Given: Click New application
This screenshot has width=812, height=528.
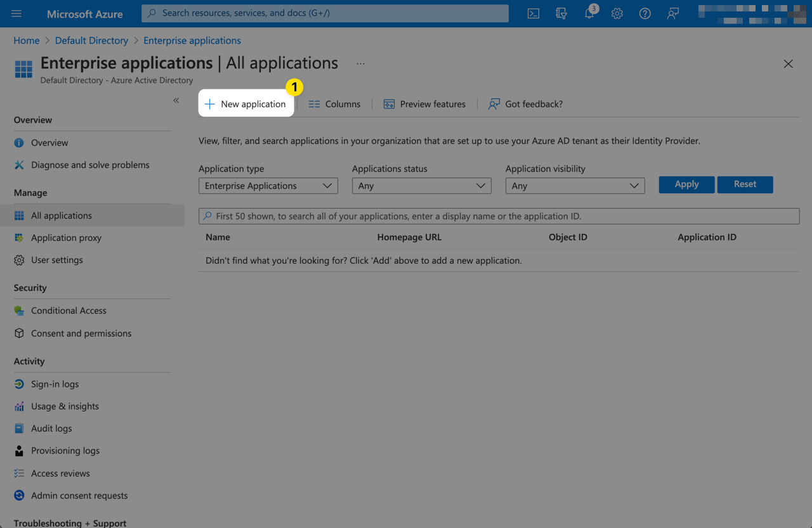Looking at the screenshot, I should pyautogui.click(x=246, y=104).
